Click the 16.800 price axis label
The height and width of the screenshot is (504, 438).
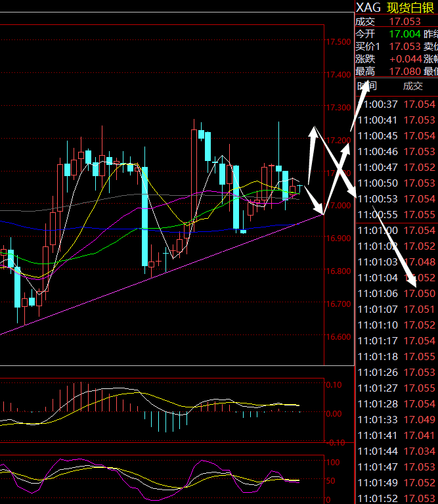coord(338,271)
